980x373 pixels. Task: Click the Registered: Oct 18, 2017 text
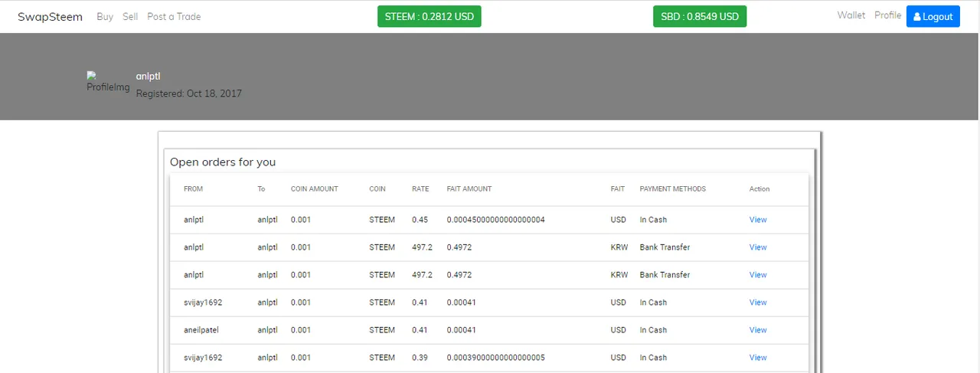[x=189, y=93]
